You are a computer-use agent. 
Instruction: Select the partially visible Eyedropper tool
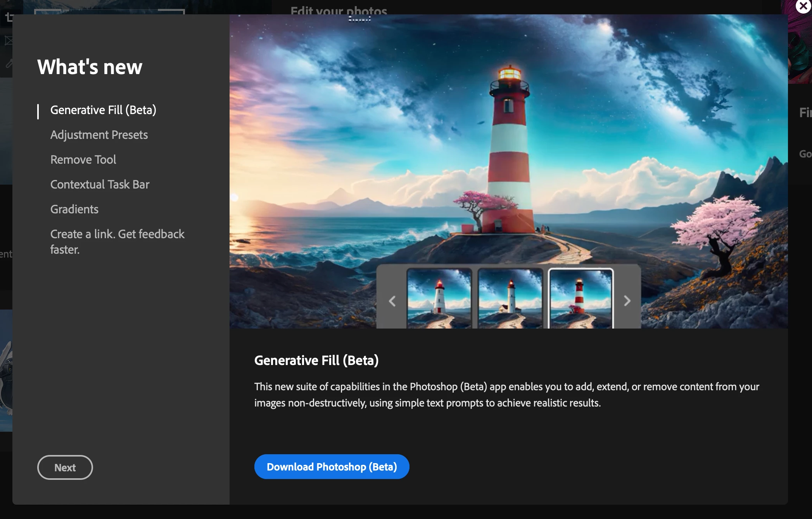9,63
